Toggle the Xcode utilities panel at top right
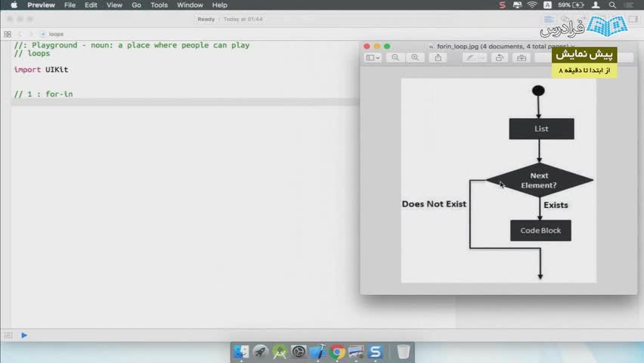This screenshot has height=363, width=644. [x=633, y=20]
